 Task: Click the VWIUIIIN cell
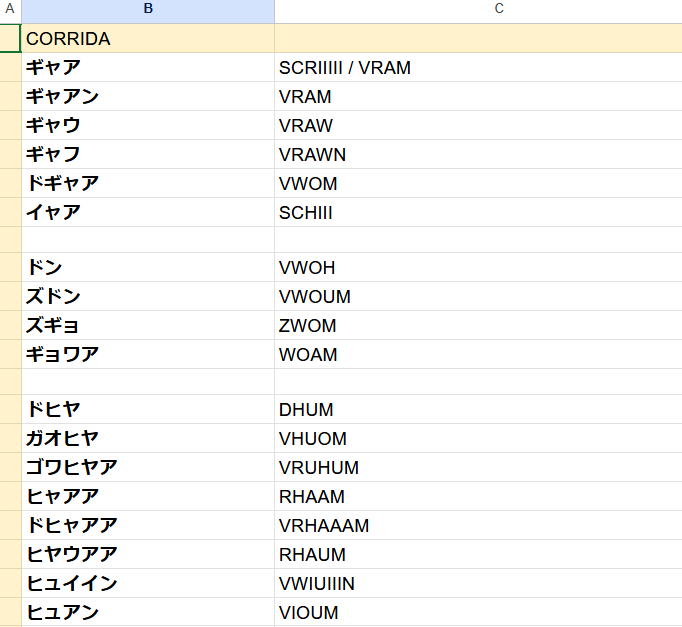pyautogui.click(x=478, y=584)
